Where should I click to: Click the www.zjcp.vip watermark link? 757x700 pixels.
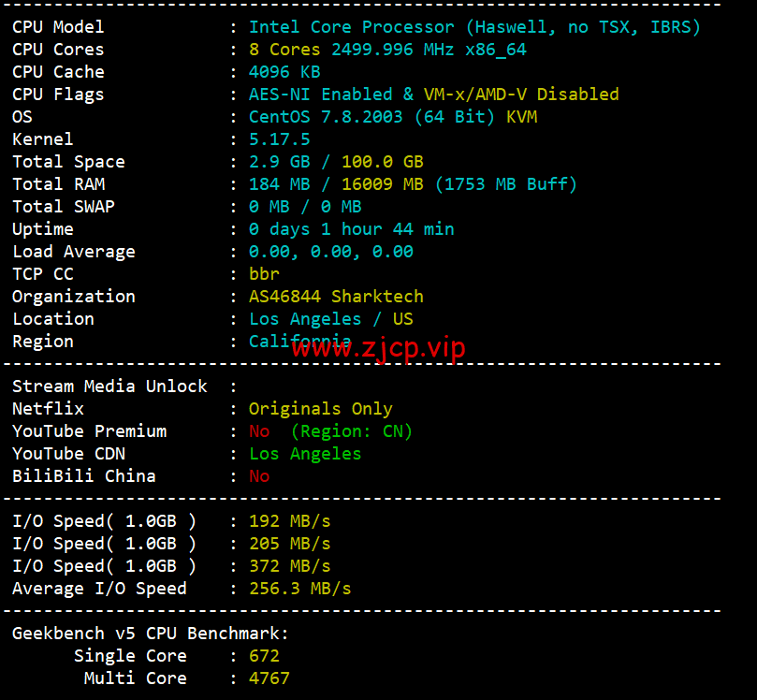(x=378, y=348)
